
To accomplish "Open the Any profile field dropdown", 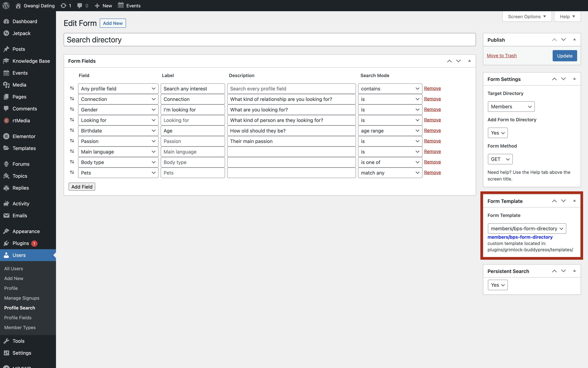I will pyautogui.click(x=118, y=89).
